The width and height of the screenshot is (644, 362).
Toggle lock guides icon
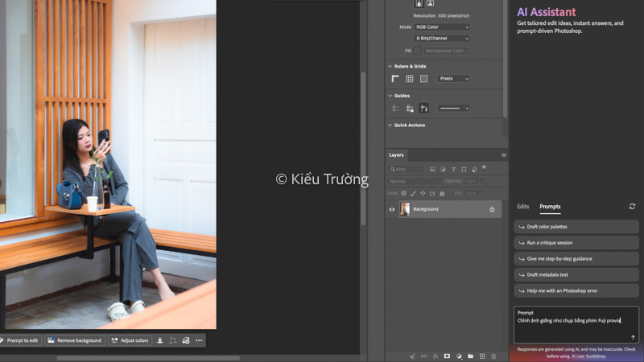(410, 109)
